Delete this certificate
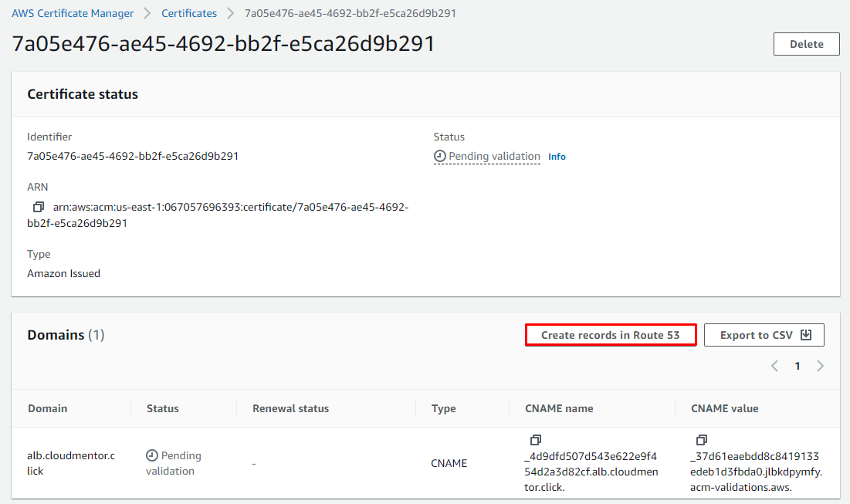 tap(806, 44)
